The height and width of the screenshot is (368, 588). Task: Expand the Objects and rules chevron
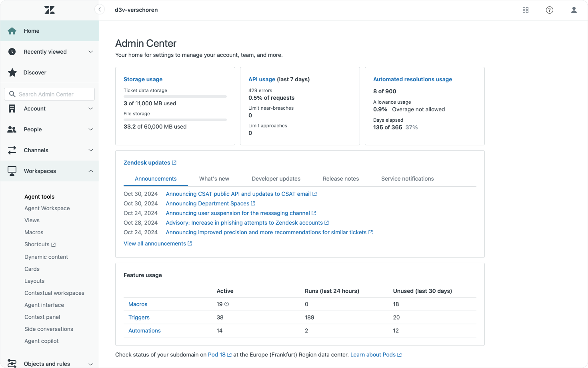click(91, 364)
